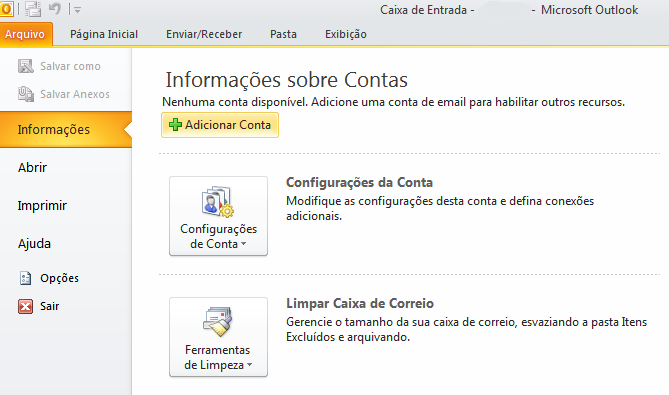Screen dimensions: 669x395
Task: Click the Configurações de Conta account icon
Action: (218, 202)
